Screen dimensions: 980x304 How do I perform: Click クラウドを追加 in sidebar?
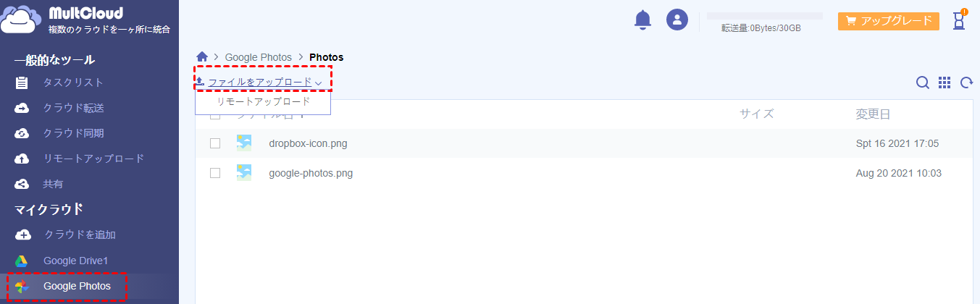(80, 235)
